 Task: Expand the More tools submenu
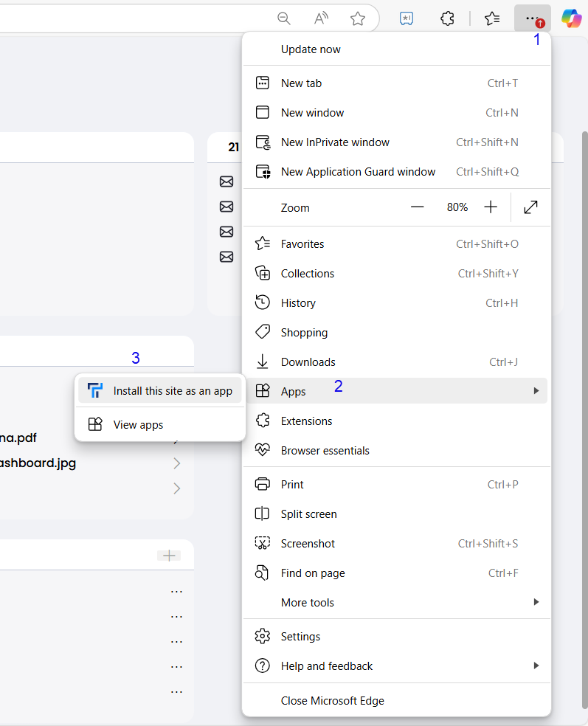click(x=396, y=602)
